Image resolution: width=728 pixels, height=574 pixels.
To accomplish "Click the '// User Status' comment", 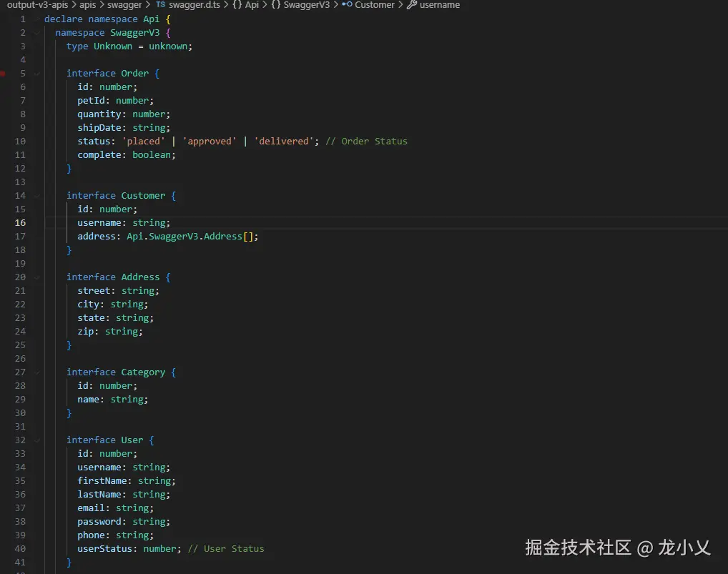I will point(226,548).
